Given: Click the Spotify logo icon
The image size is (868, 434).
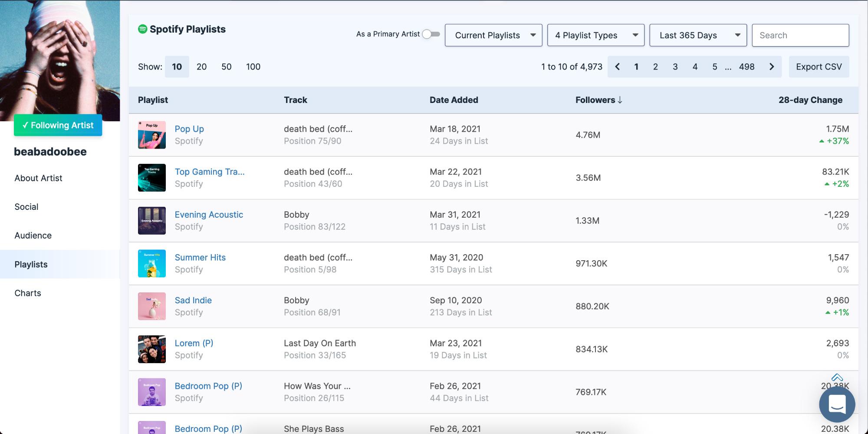Looking at the screenshot, I should pos(142,29).
